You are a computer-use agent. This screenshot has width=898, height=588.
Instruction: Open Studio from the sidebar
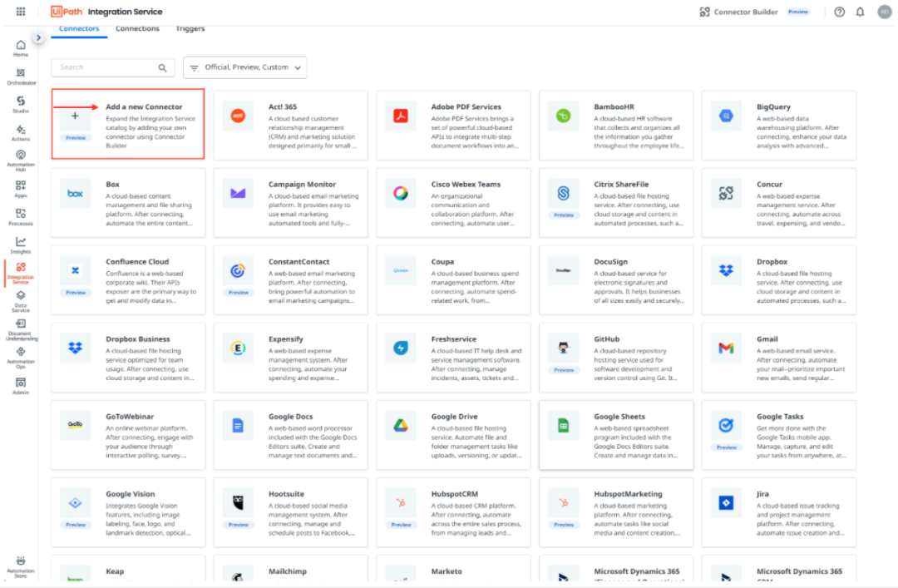coord(21,104)
